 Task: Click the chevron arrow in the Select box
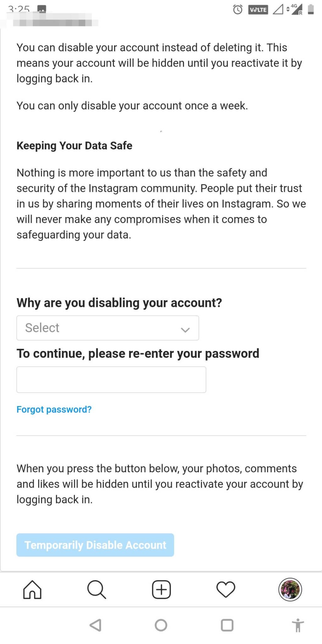[x=185, y=329]
